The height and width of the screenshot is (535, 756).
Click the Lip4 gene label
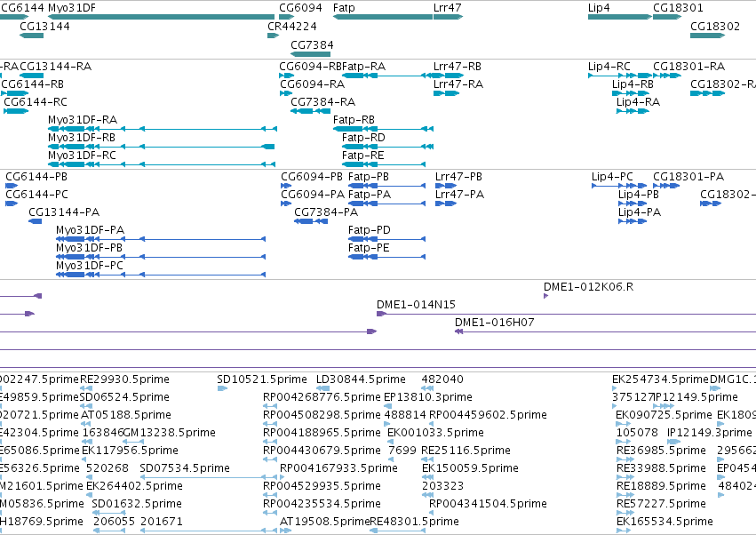(x=599, y=8)
